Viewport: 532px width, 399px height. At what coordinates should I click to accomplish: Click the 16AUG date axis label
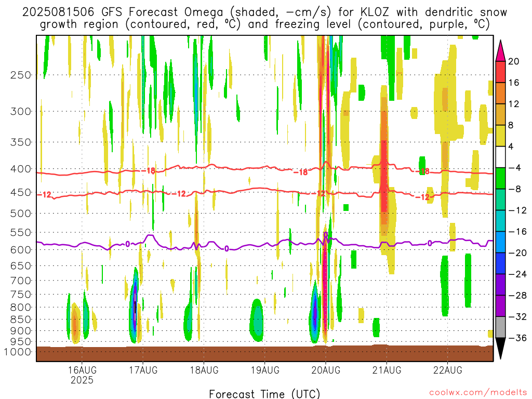pos(82,370)
